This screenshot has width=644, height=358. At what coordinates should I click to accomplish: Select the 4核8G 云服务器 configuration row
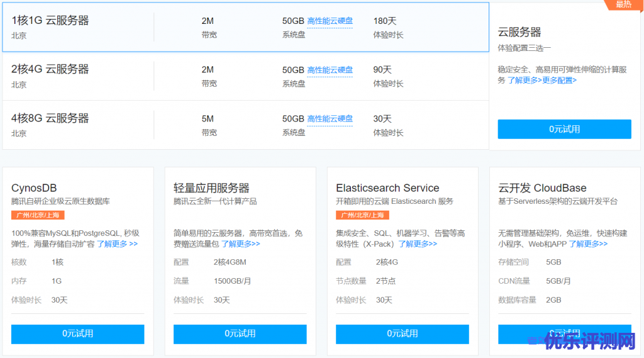(x=246, y=125)
